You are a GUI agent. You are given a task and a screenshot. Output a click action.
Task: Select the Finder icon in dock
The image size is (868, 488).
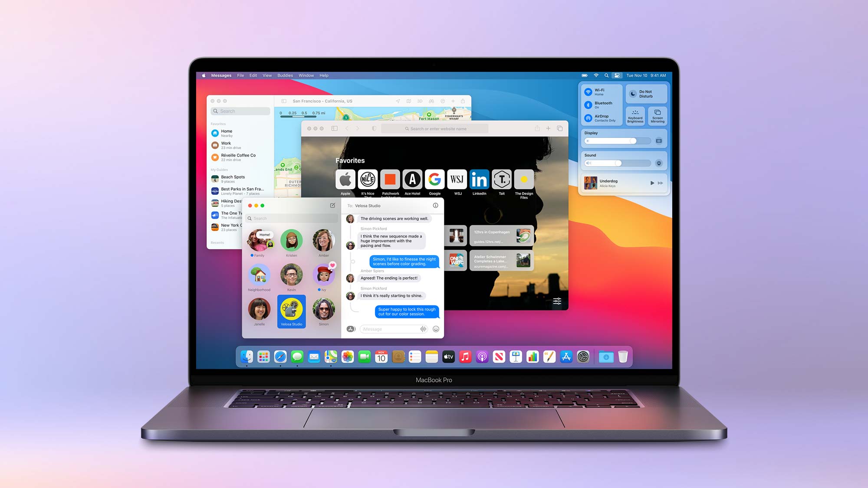pos(246,357)
